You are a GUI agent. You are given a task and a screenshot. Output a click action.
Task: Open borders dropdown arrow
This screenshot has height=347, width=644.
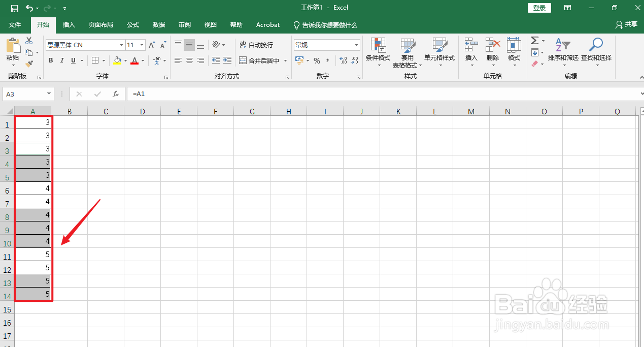pos(104,60)
